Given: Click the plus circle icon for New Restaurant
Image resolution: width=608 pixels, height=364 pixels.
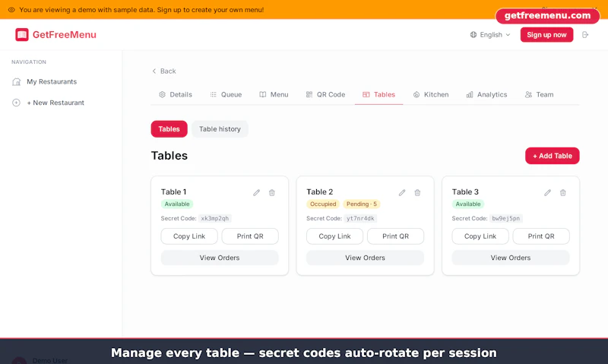Looking at the screenshot, I should [16, 103].
